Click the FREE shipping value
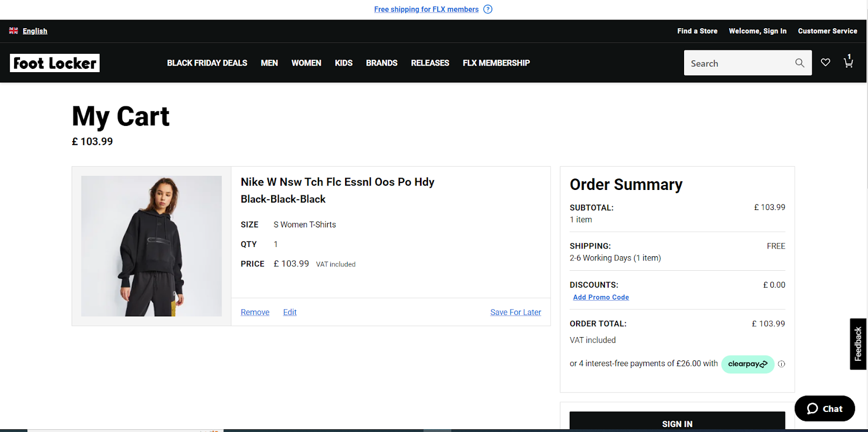This screenshot has height=432, width=868. pos(776,246)
